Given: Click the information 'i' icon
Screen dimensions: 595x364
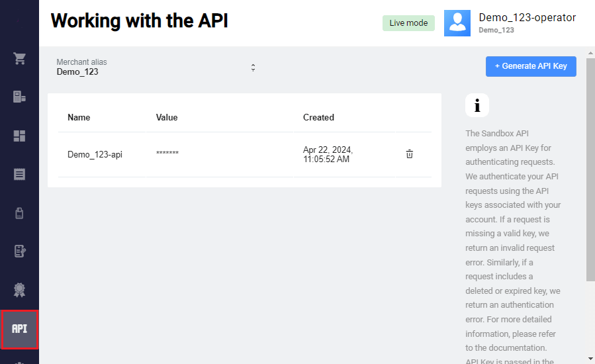Looking at the screenshot, I should pyautogui.click(x=477, y=105).
